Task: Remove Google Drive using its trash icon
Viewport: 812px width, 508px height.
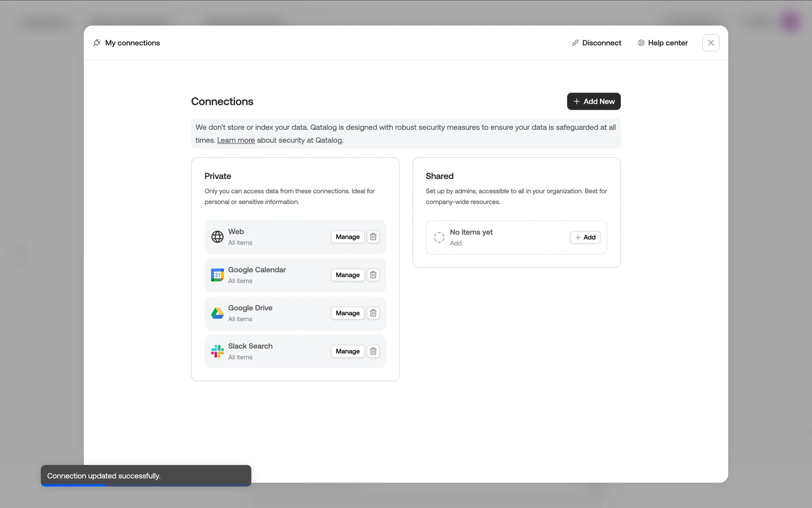Action: click(373, 313)
